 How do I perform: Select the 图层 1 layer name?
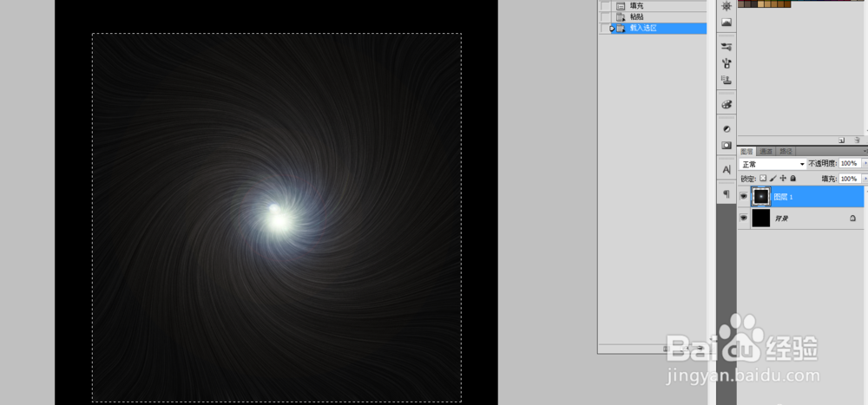click(783, 196)
